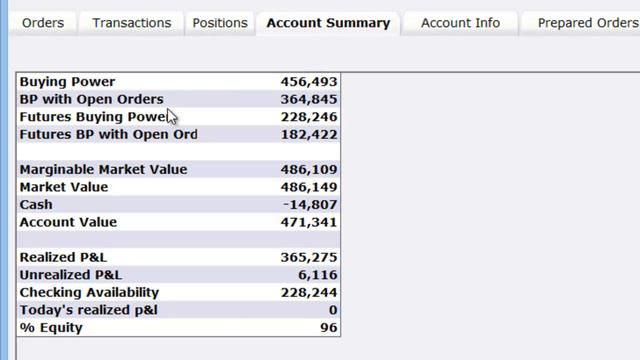The width and height of the screenshot is (640, 360).
Task: Switch to the Orders tab
Action: [x=43, y=23]
